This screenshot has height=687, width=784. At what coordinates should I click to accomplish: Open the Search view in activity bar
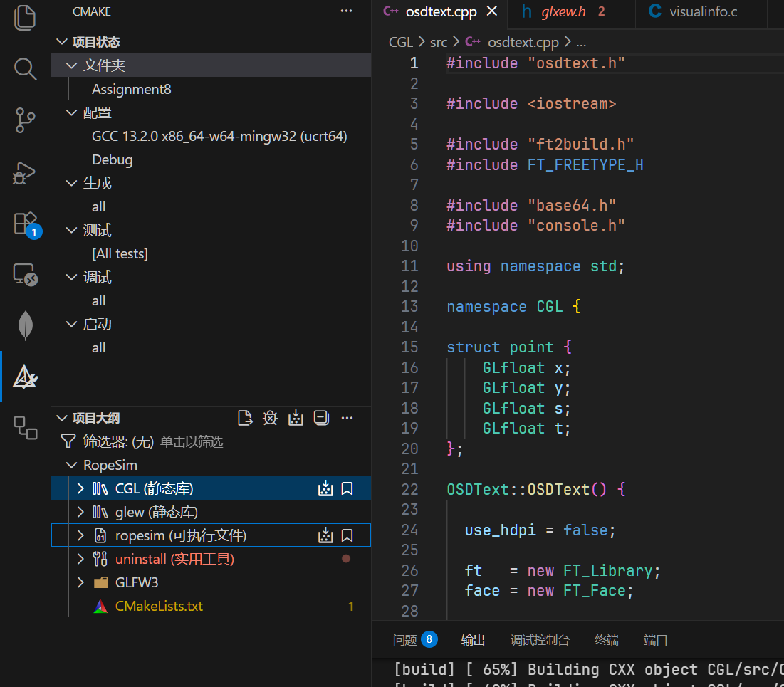[25, 68]
